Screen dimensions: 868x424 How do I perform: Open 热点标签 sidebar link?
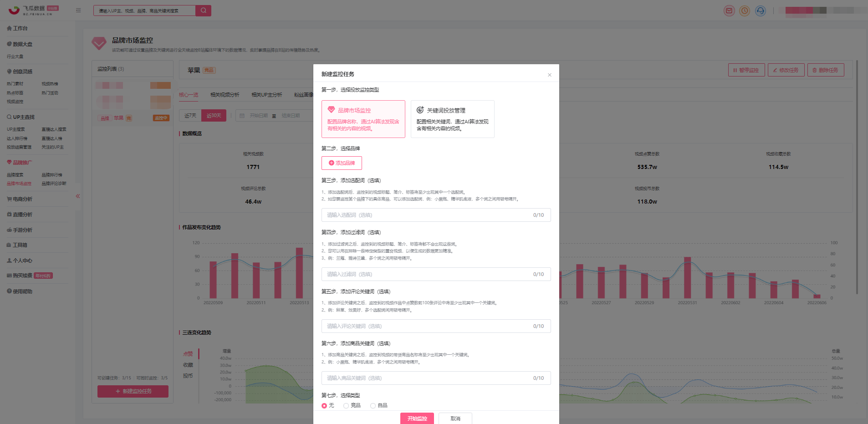(15, 93)
